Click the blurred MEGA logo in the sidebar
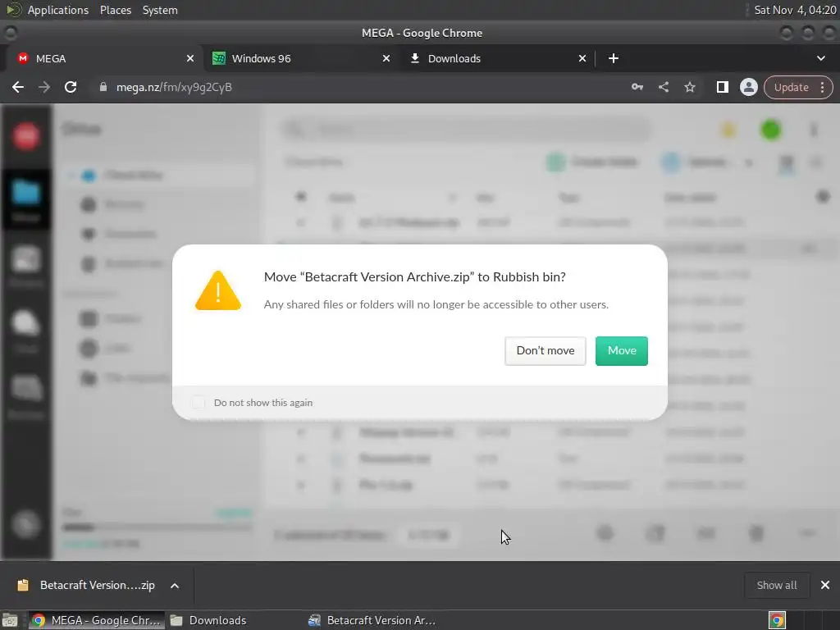Screen dimensions: 840x630 point(26,135)
